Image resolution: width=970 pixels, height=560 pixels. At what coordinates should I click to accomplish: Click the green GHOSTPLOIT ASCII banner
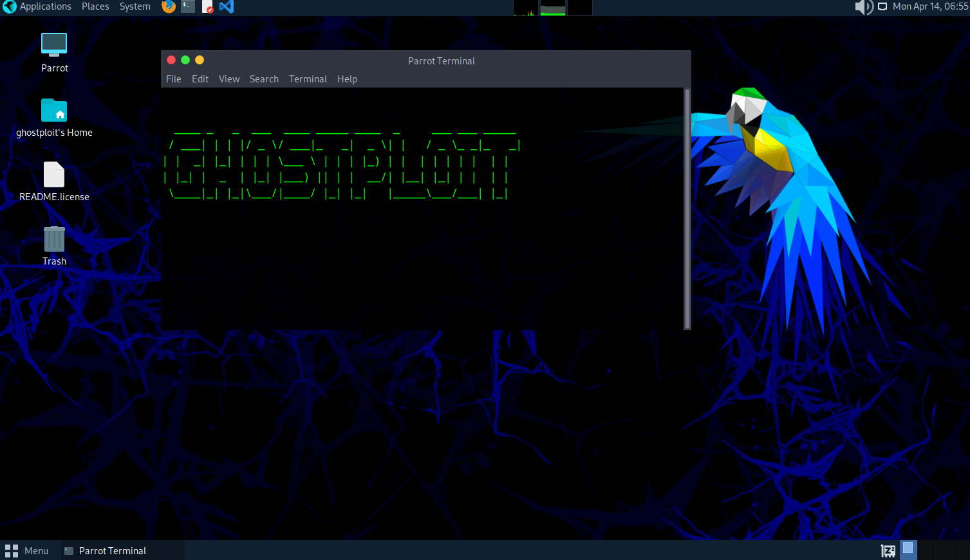pos(342,165)
